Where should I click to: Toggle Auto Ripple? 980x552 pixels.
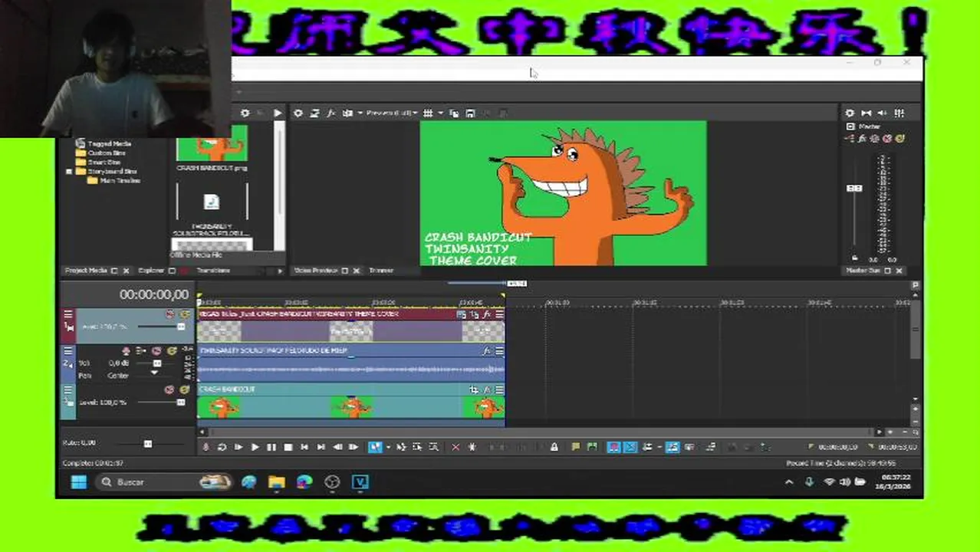click(x=647, y=447)
